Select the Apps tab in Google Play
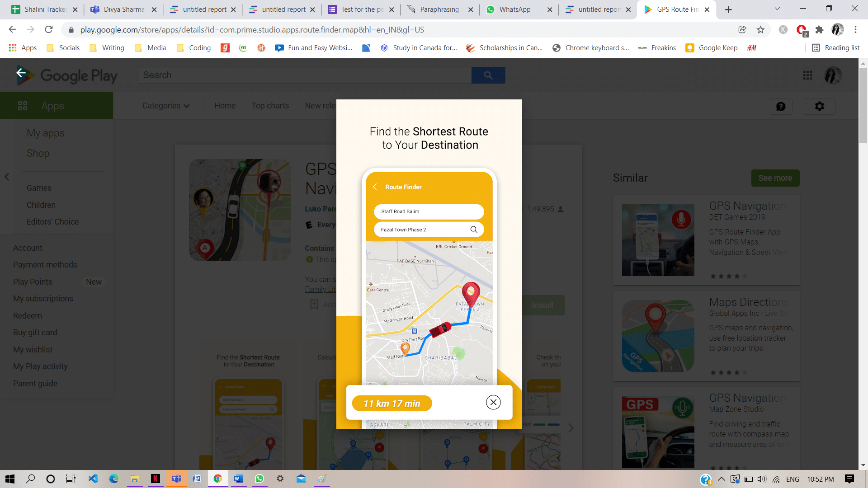The image size is (868, 488). [52, 105]
